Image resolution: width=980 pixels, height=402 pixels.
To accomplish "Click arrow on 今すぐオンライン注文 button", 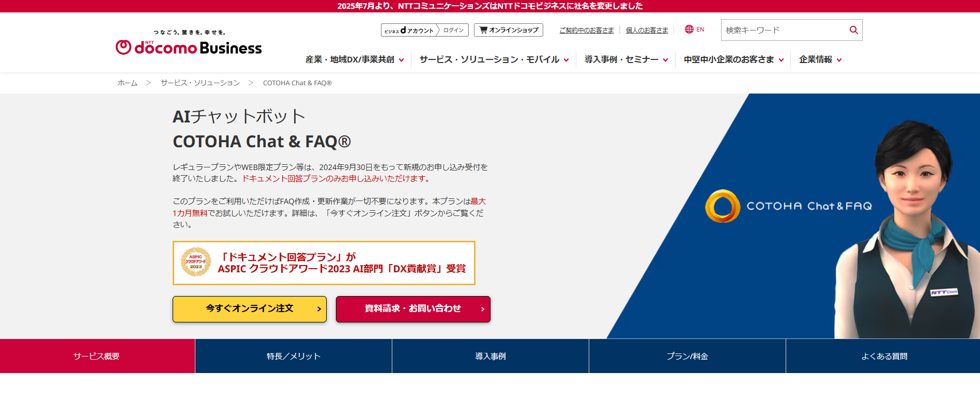I will tap(319, 309).
